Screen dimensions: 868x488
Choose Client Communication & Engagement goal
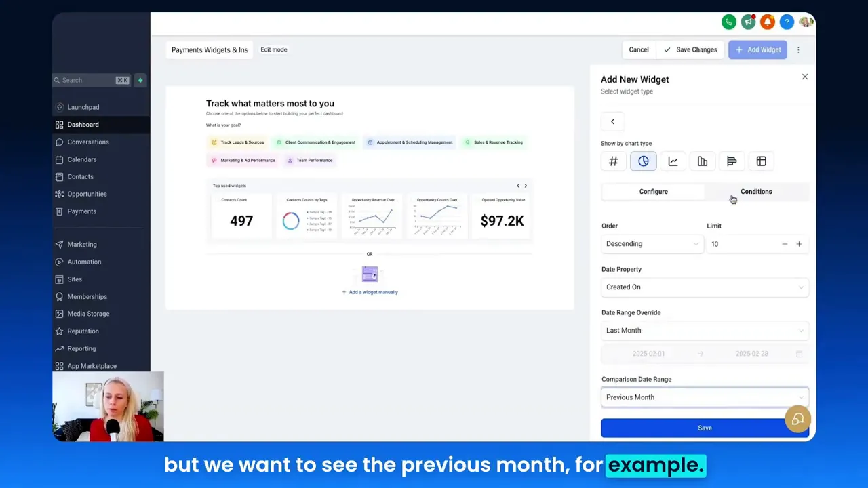pyautogui.click(x=315, y=142)
